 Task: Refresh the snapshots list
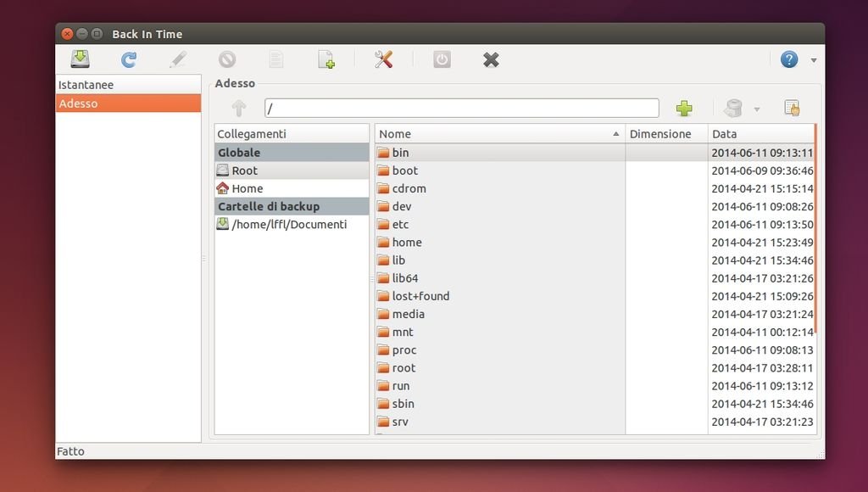pyautogui.click(x=128, y=59)
